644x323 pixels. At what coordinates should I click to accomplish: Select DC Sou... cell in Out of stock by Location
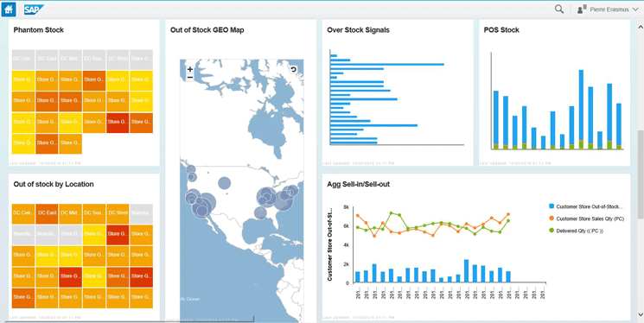(x=94, y=213)
